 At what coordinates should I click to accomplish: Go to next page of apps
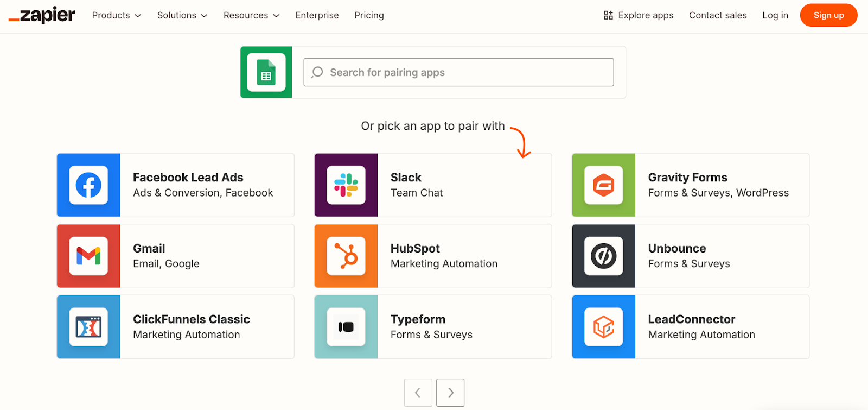pos(450,393)
